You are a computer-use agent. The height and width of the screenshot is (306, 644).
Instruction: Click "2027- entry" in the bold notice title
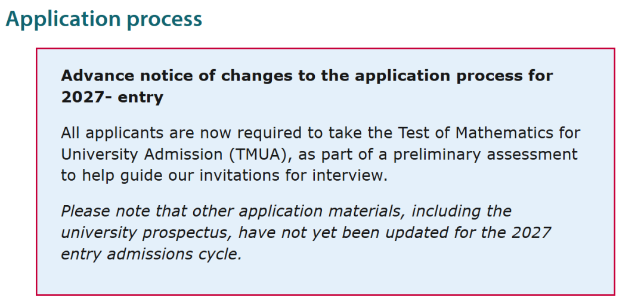click(x=112, y=97)
